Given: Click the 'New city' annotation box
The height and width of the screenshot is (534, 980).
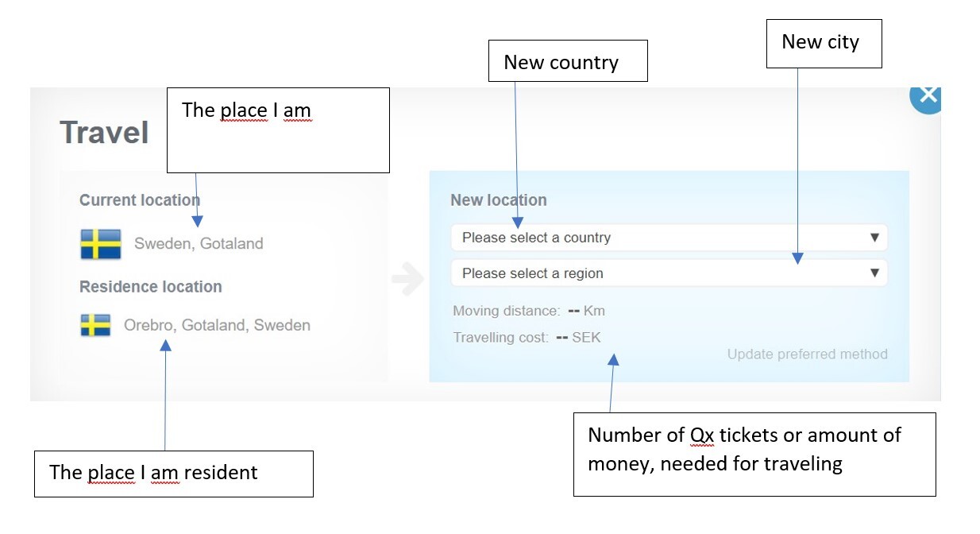Looking at the screenshot, I should (824, 43).
